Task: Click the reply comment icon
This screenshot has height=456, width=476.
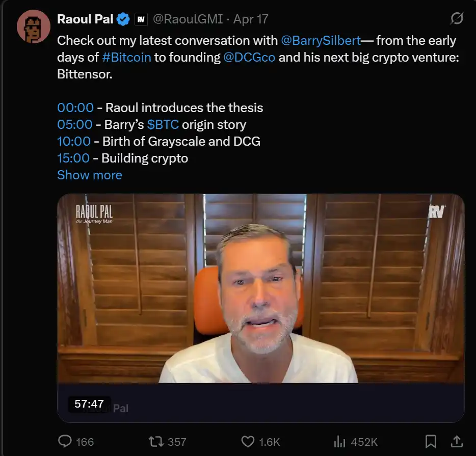Action: point(64,441)
